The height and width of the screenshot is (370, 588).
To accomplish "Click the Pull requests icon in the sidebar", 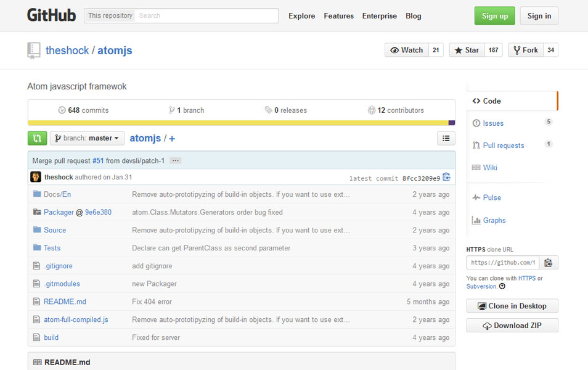I will pyautogui.click(x=476, y=145).
